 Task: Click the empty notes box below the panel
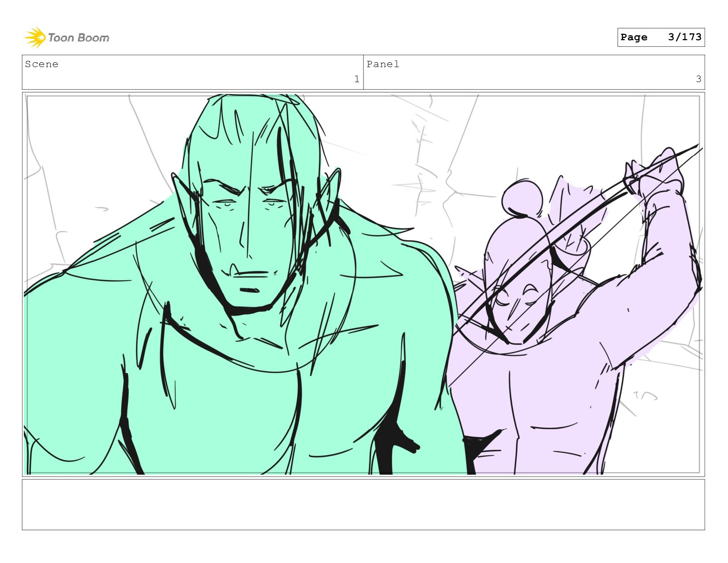click(363, 505)
